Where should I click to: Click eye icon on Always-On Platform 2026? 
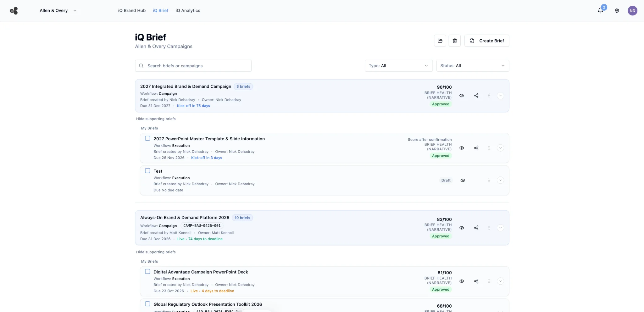click(462, 228)
